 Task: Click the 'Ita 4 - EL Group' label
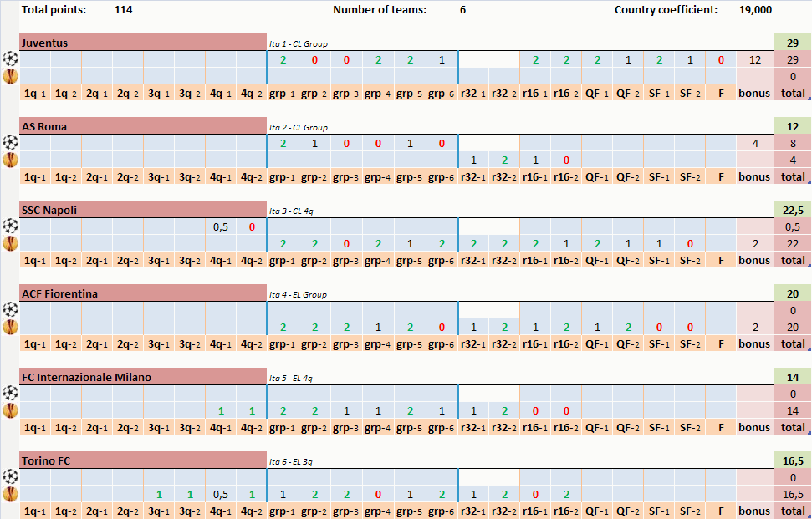point(298,294)
